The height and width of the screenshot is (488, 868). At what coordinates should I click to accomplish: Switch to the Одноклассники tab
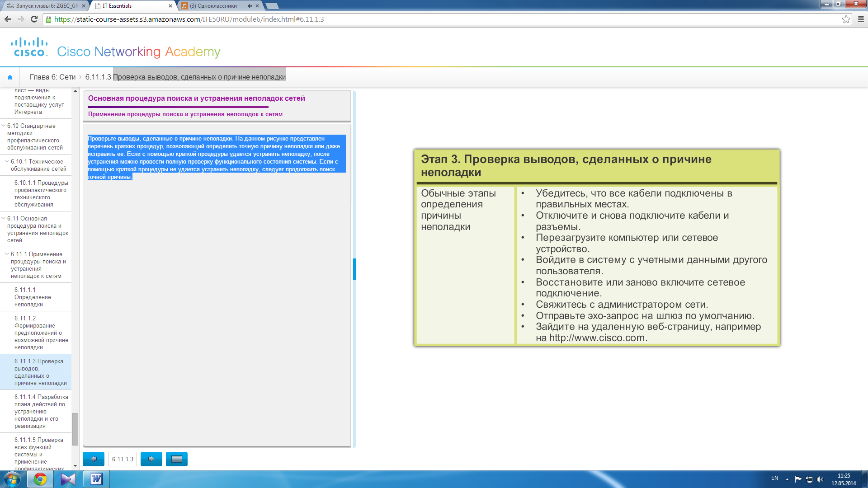[220, 6]
